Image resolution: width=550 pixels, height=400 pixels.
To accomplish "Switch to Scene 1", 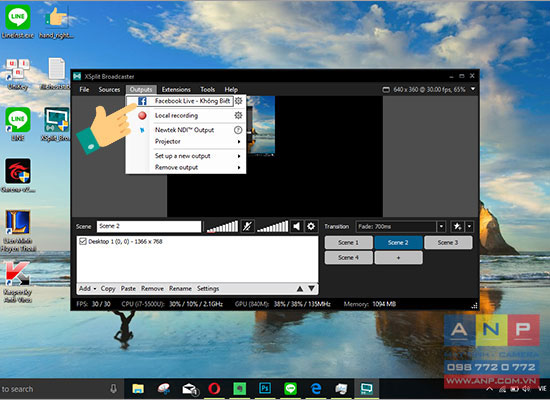I will point(348,242).
